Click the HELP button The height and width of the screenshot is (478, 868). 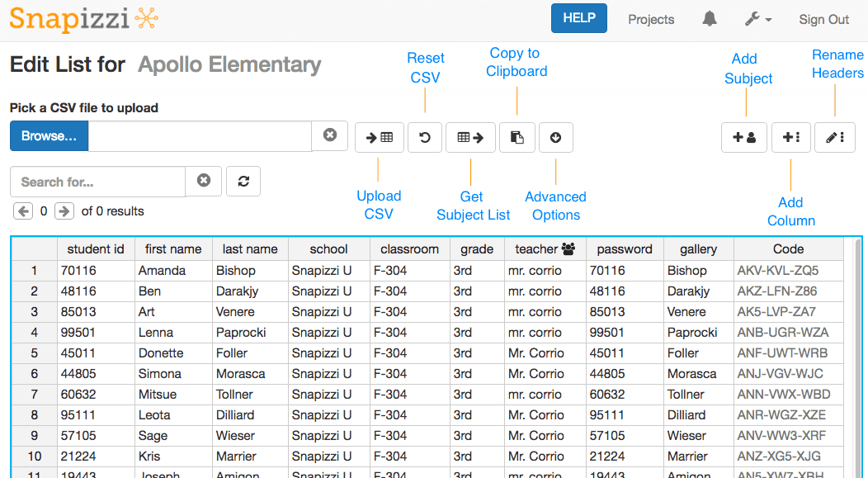(x=578, y=17)
